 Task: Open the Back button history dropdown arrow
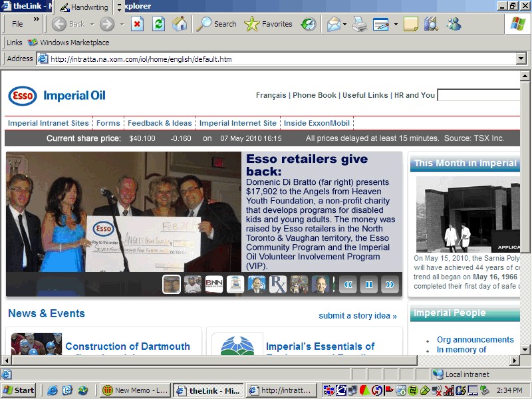pyautogui.click(x=92, y=24)
